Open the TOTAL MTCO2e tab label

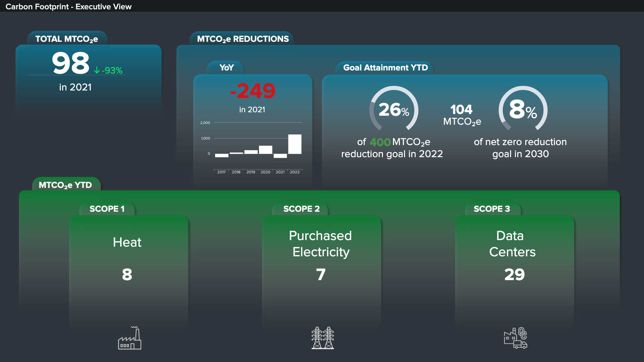pos(67,39)
